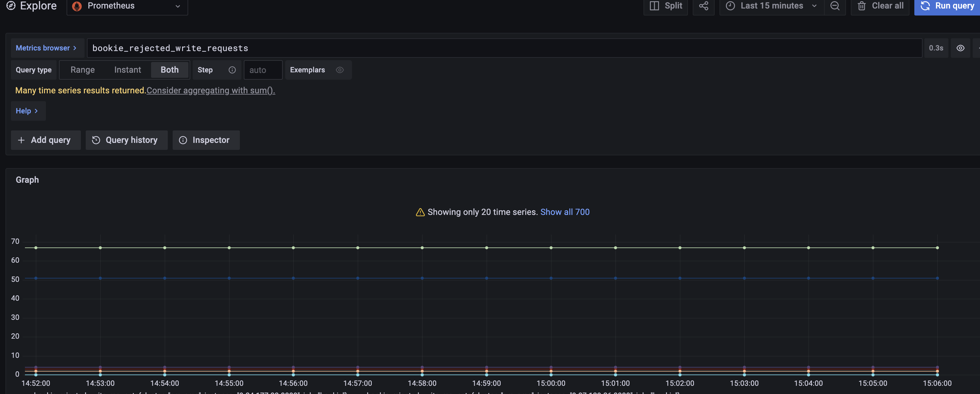Toggle query visibility eye icon

click(960, 48)
